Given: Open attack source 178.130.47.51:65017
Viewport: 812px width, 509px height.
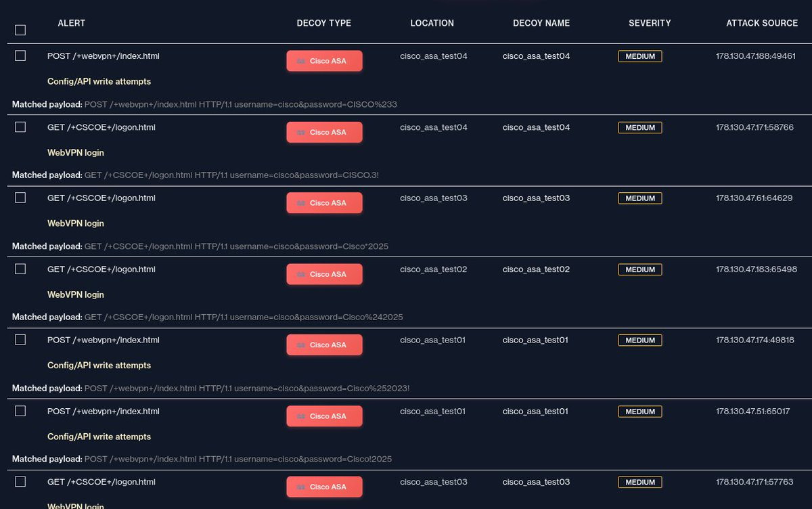Looking at the screenshot, I should point(753,412).
